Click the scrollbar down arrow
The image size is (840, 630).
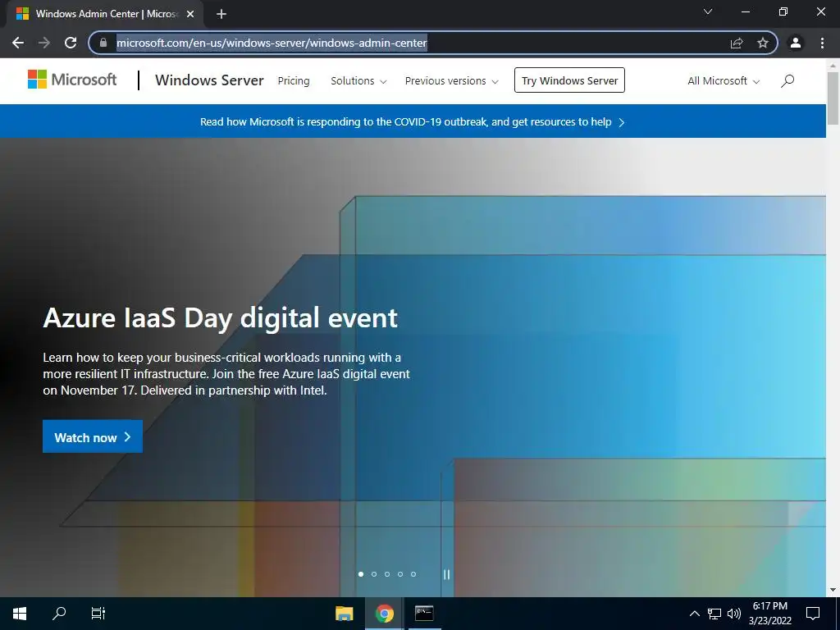(x=833, y=590)
